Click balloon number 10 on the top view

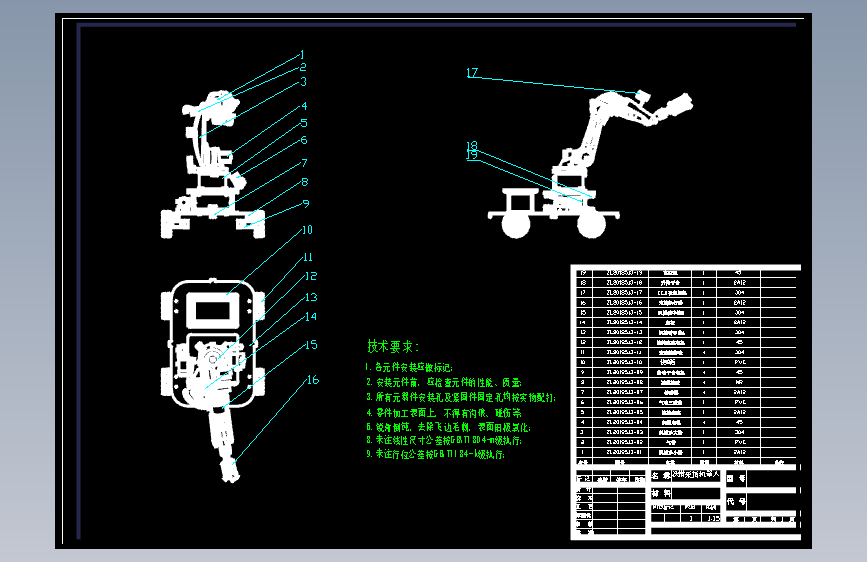pos(307,230)
